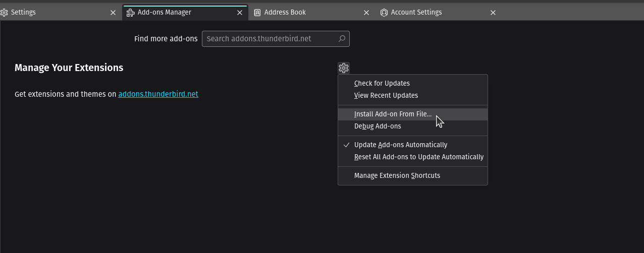Choose View Recent Updates

pos(386,95)
